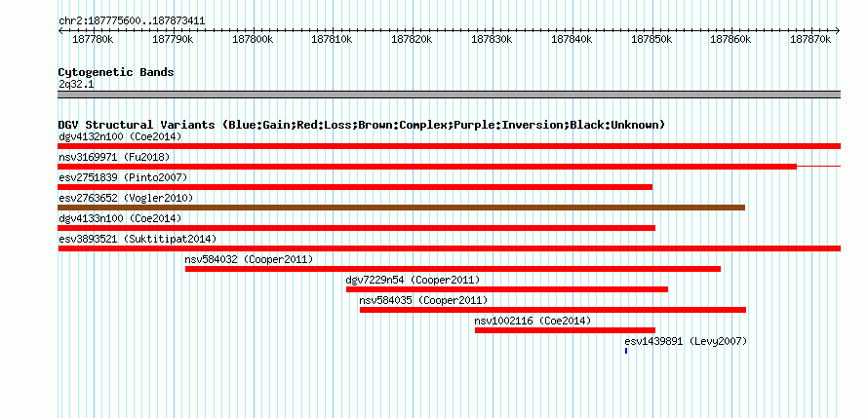Click the 187780k ruler tick label
868x418 pixels.
[93, 39]
